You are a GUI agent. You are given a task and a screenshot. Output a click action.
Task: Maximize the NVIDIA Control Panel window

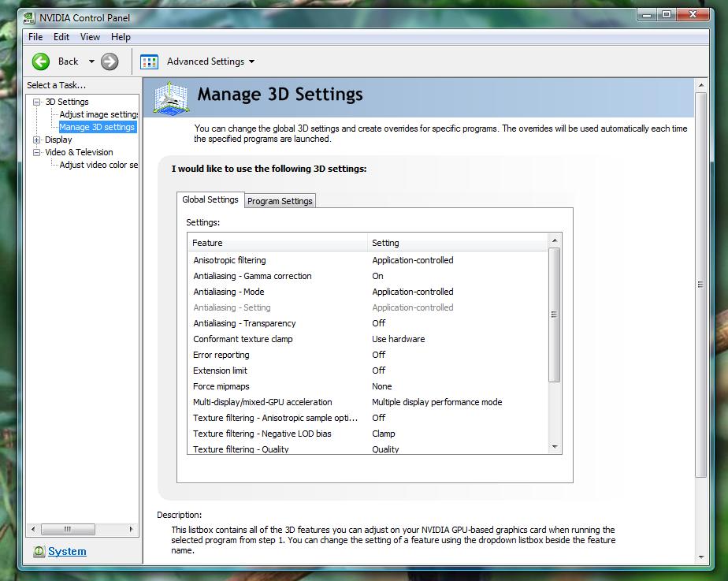tap(667, 15)
